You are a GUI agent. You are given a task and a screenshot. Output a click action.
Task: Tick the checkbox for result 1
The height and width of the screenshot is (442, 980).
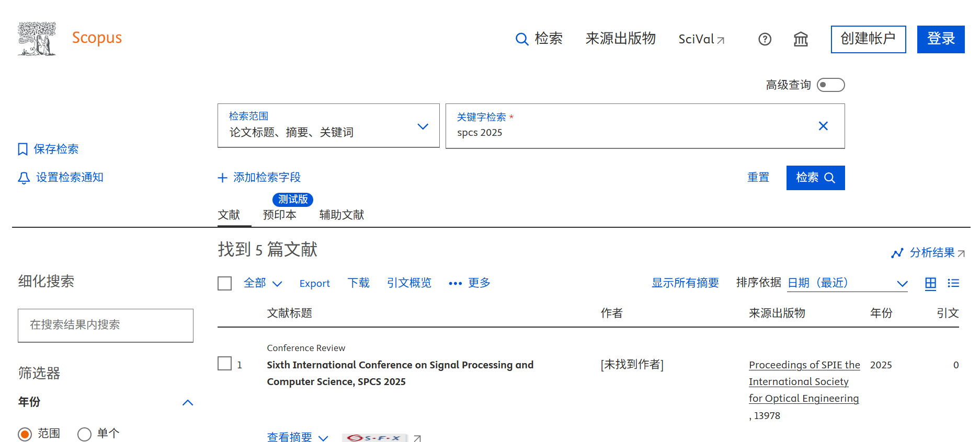point(224,364)
